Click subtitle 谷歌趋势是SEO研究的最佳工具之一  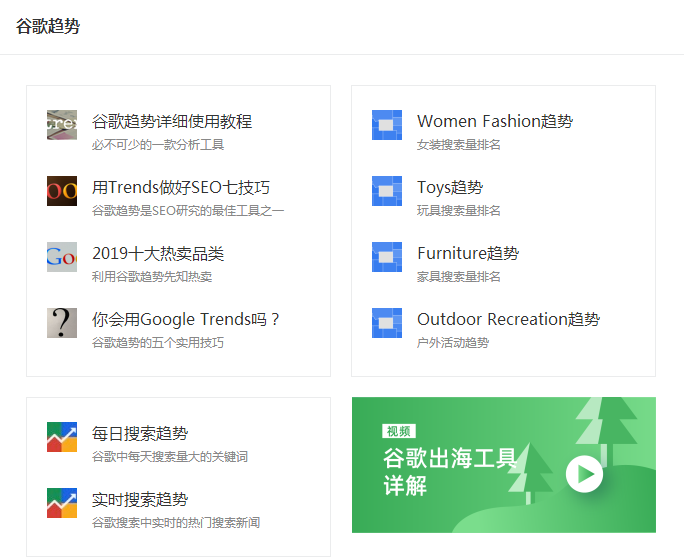188,211
